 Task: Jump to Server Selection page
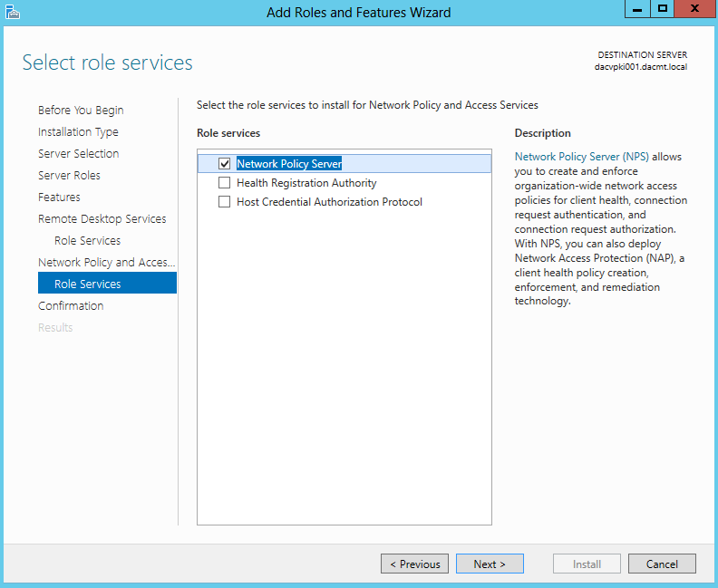click(x=79, y=154)
